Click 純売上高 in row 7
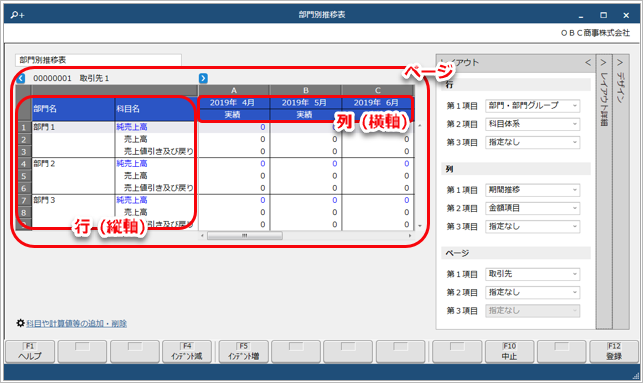The image size is (643, 383). click(x=132, y=200)
